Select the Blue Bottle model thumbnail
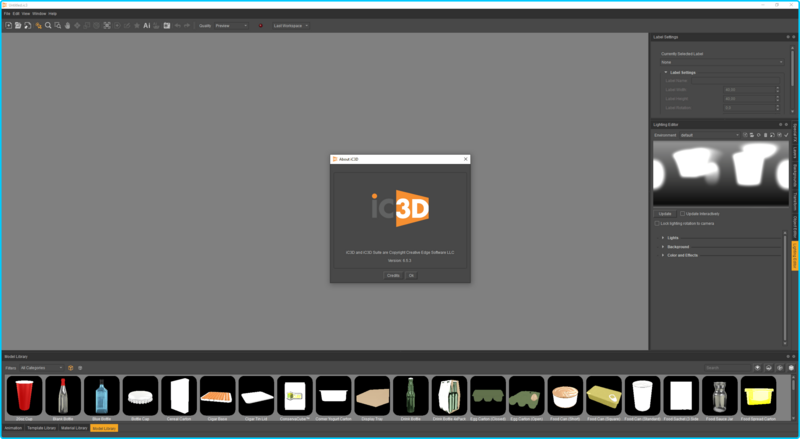 (102, 396)
